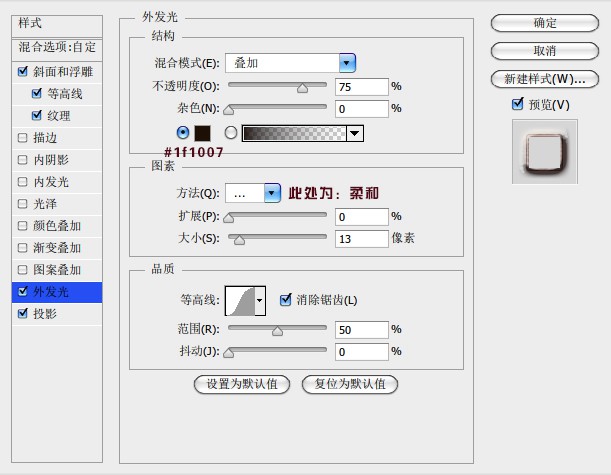Click the 确定 OK button
This screenshot has height=475, width=611.
545,23
